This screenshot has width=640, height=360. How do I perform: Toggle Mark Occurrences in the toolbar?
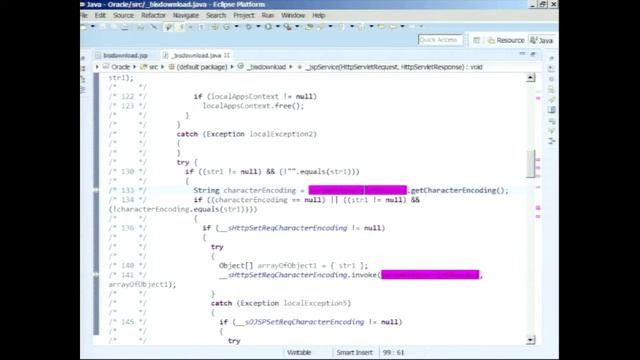[181, 27]
